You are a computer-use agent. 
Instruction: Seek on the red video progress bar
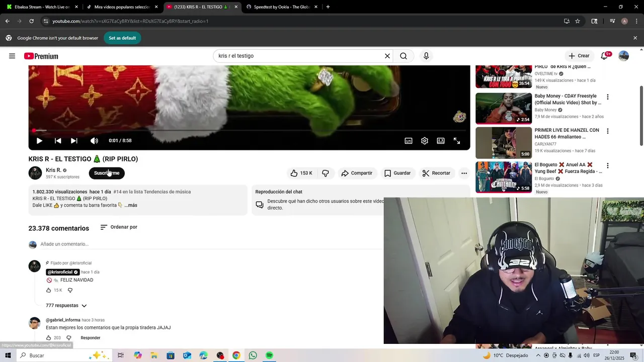point(249,130)
